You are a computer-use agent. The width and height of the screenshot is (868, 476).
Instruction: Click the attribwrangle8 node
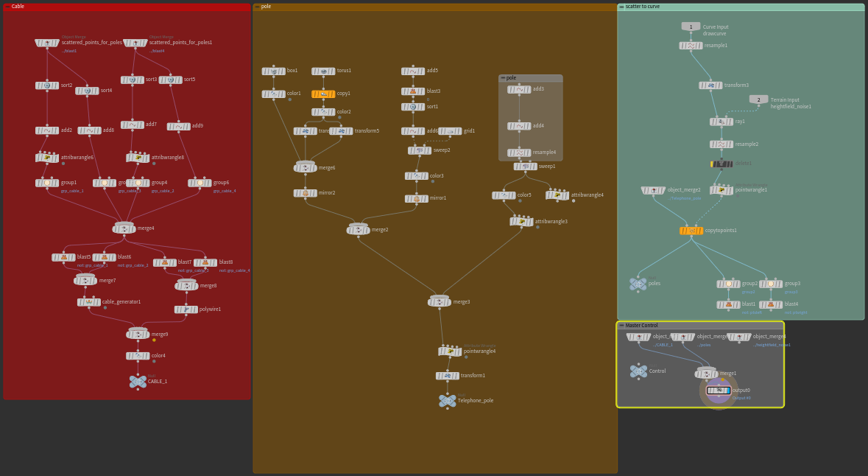[x=138, y=158]
